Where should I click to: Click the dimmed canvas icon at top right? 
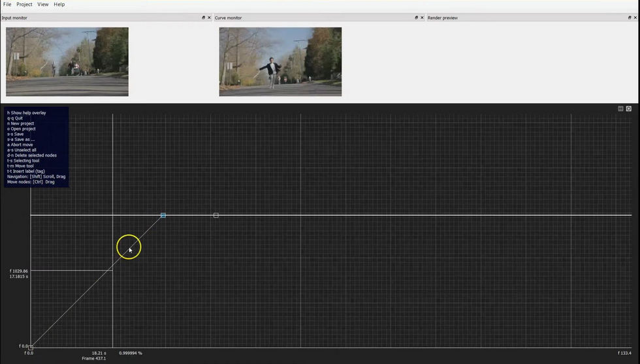[620, 108]
